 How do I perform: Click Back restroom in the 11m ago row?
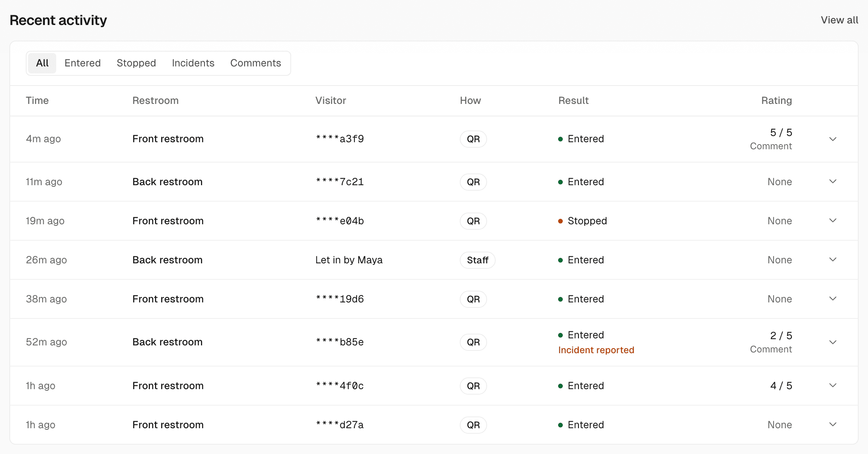[167, 182]
